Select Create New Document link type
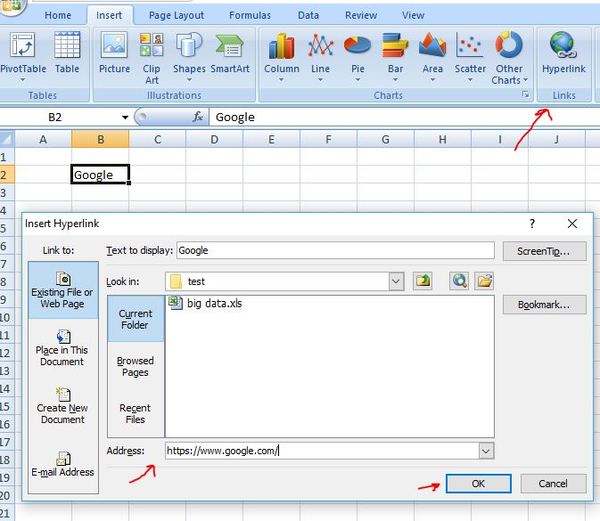 pyautogui.click(x=63, y=406)
